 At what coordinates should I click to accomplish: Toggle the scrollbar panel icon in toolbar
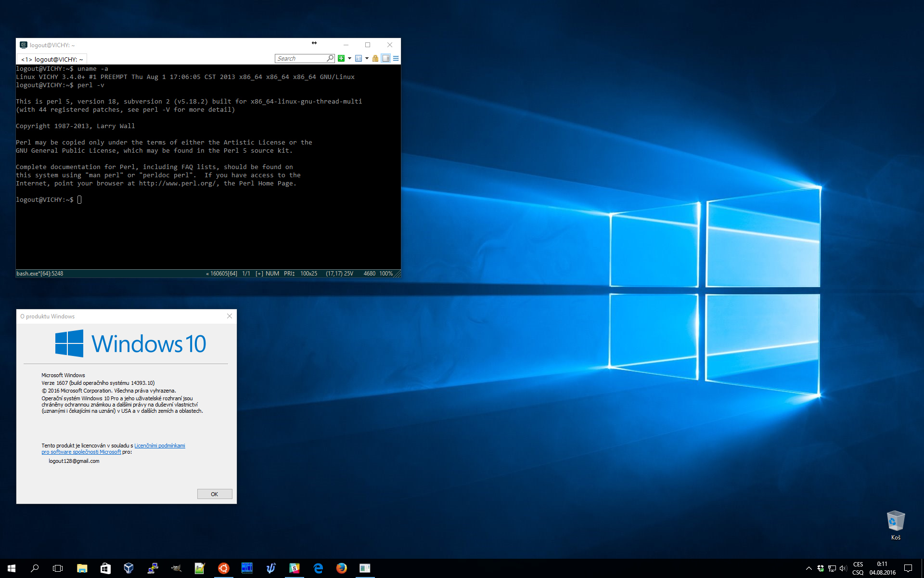[386, 58]
